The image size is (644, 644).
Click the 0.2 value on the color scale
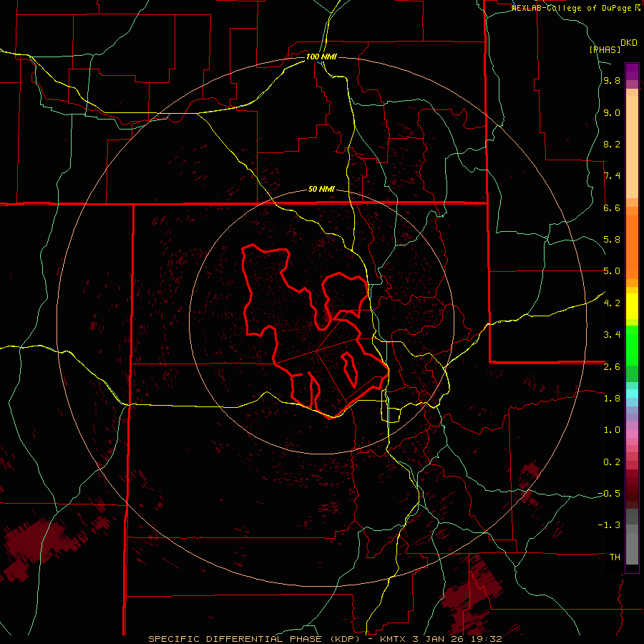(612, 462)
